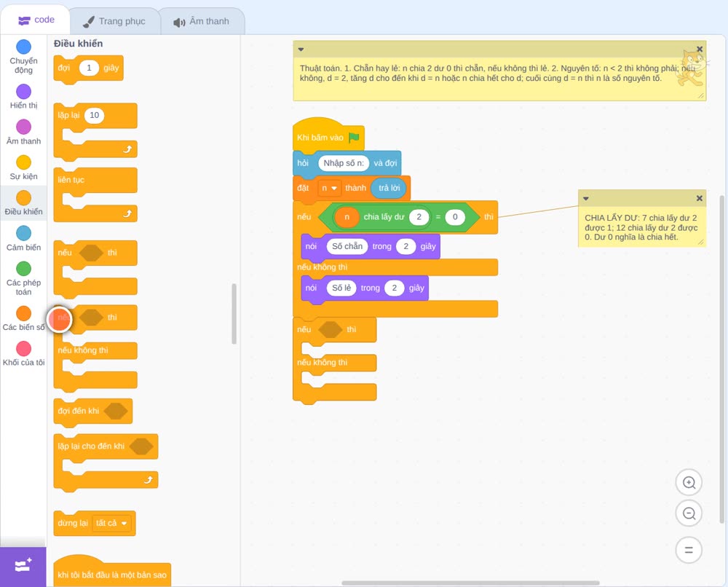
Task: Zoom in the workspace
Action: tap(689, 483)
